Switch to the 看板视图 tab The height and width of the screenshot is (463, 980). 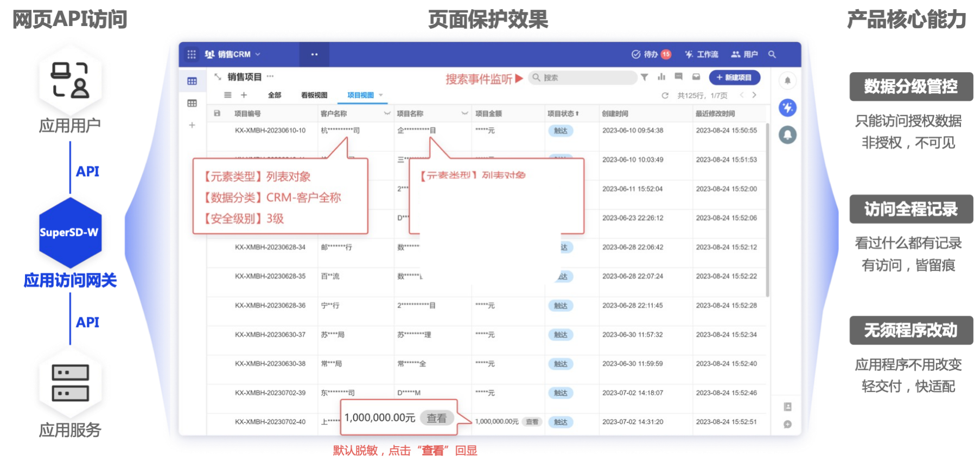(314, 95)
